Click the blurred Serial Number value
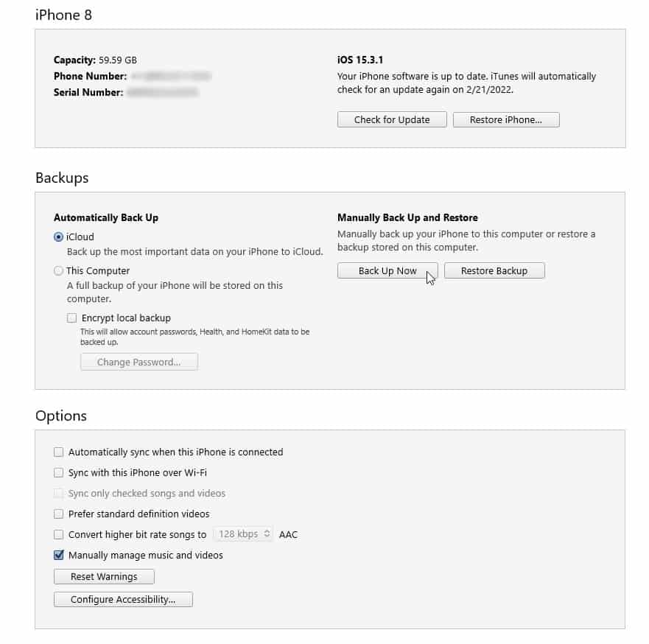 coord(162,93)
